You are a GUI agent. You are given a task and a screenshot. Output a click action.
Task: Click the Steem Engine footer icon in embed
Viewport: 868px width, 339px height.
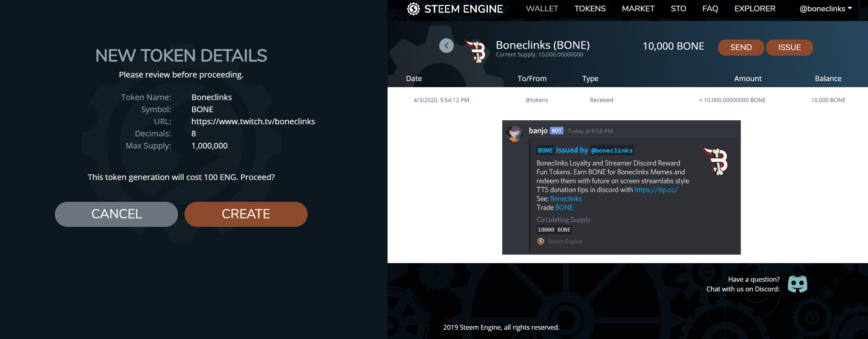click(x=541, y=241)
